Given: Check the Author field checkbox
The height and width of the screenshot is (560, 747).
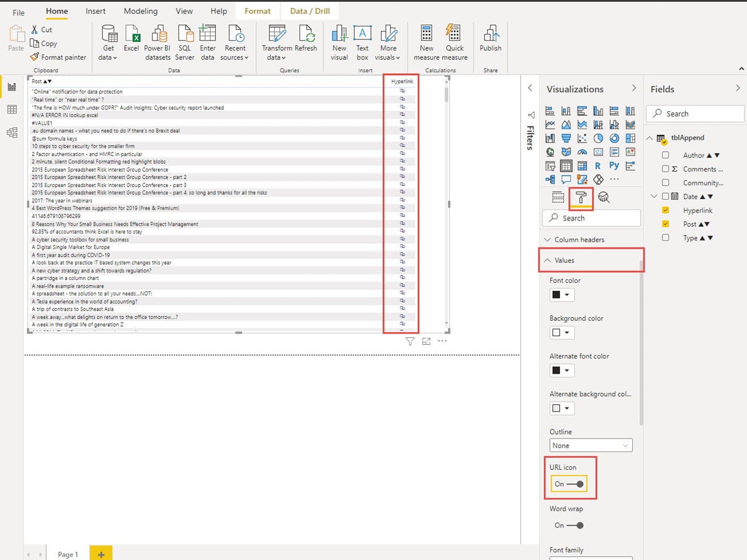Looking at the screenshot, I should [665, 155].
